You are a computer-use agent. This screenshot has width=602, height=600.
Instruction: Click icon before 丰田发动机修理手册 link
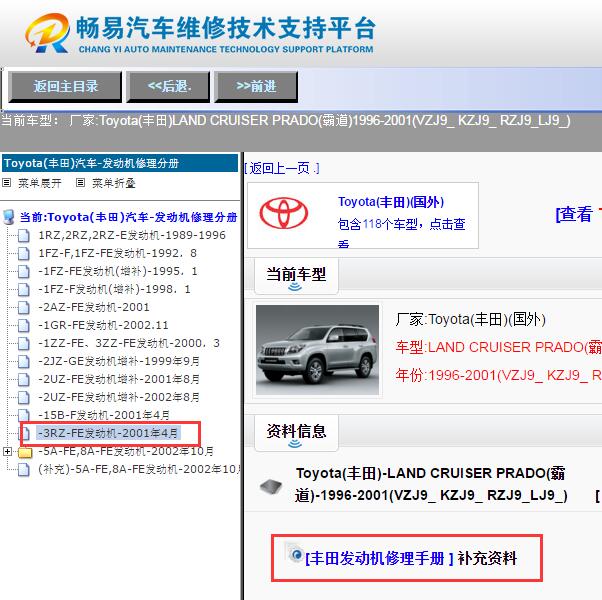294,553
